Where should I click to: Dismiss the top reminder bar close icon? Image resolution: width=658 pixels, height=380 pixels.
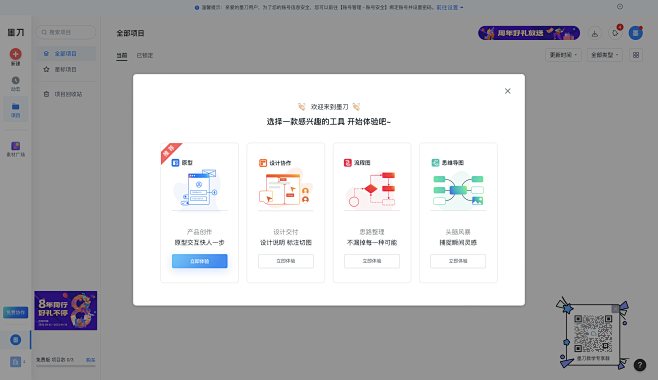(x=620, y=6)
